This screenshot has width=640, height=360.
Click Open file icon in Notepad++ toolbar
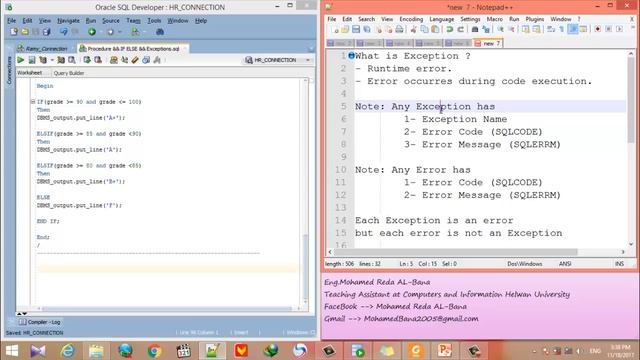point(345,29)
